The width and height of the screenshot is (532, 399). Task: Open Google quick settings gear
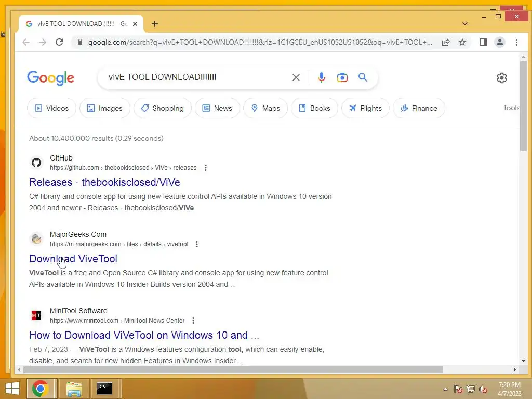(501, 78)
